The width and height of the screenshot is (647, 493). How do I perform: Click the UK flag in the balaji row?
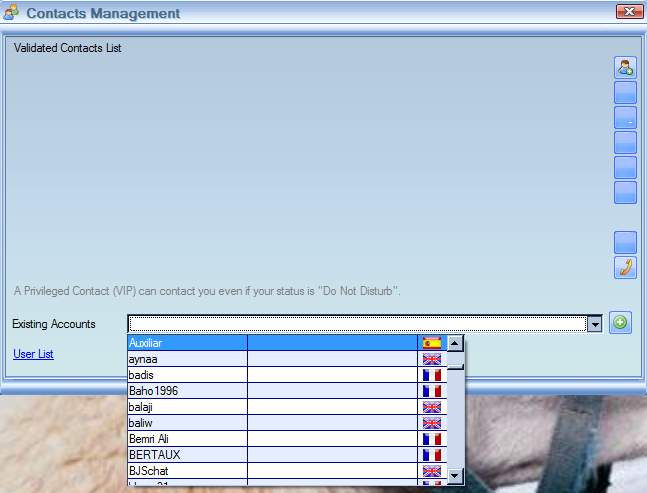(x=432, y=407)
